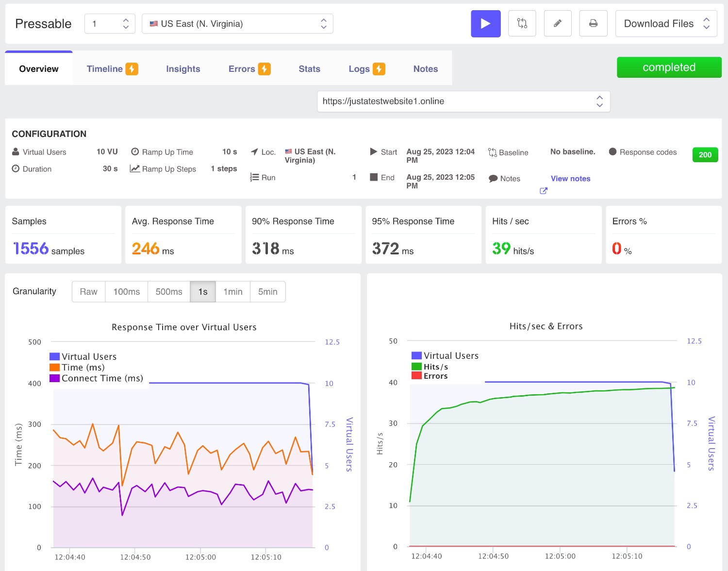Select 5min granularity

click(268, 291)
